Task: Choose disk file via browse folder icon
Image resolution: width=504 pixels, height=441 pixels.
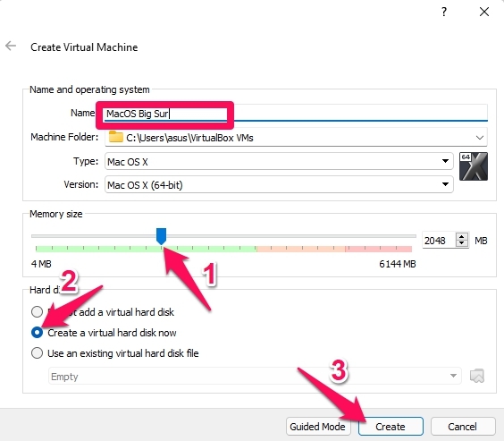Action: [477, 376]
